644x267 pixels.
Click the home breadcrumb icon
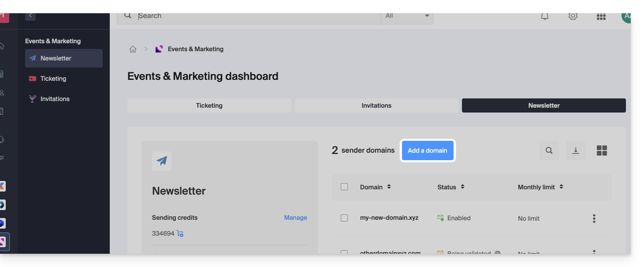click(133, 49)
